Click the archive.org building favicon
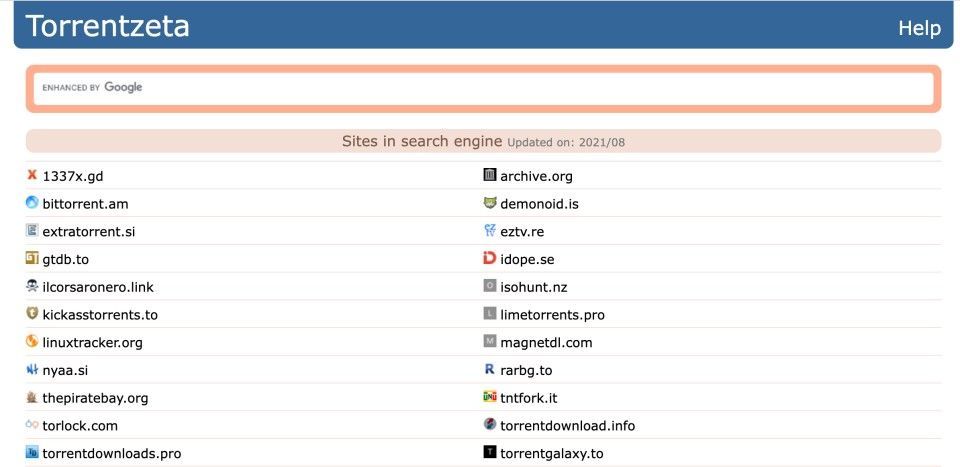The height and width of the screenshot is (467, 960). (x=489, y=175)
